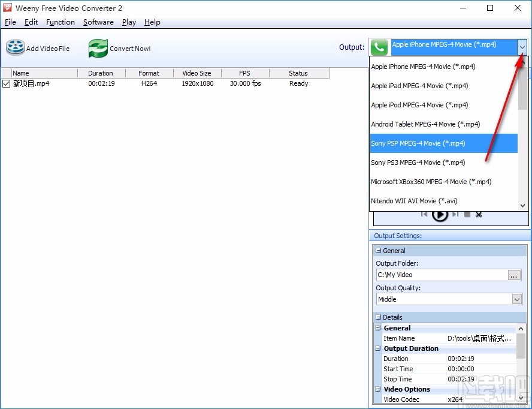532x409 pixels.
Task: Click the skip to previous frame icon
Action: point(424,215)
